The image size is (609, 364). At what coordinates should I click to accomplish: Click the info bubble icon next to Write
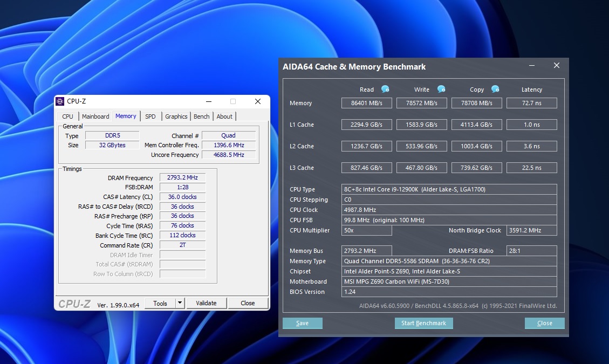[441, 89]
